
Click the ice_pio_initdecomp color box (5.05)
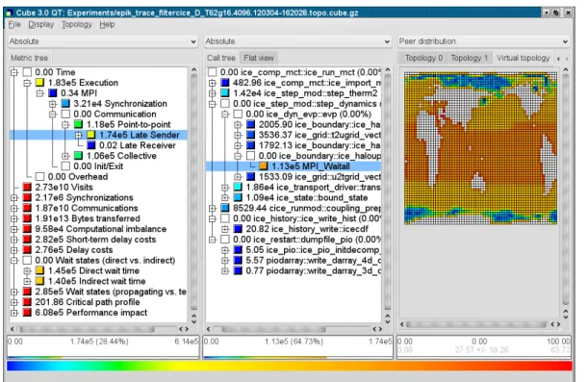coord(238,250)
